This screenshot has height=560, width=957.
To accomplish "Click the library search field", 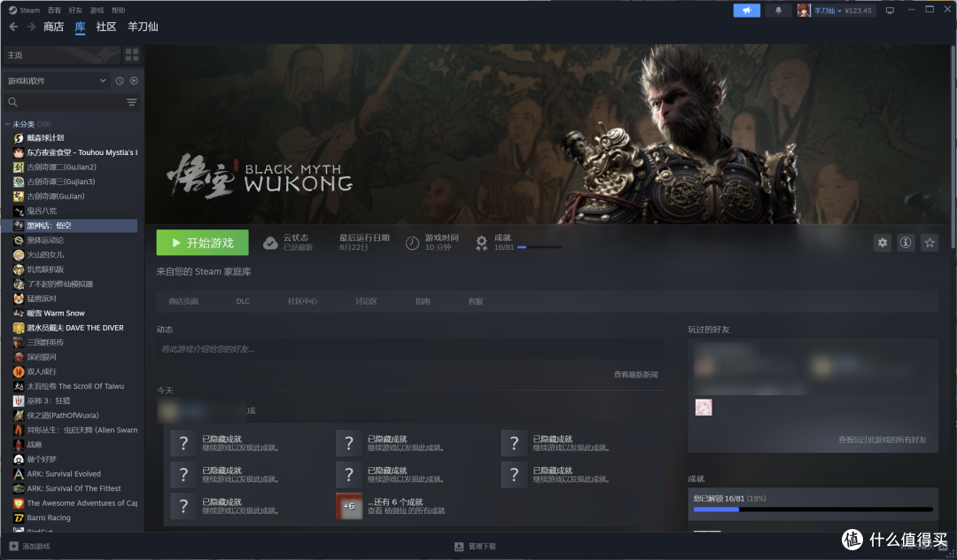I will pos(64,102).
